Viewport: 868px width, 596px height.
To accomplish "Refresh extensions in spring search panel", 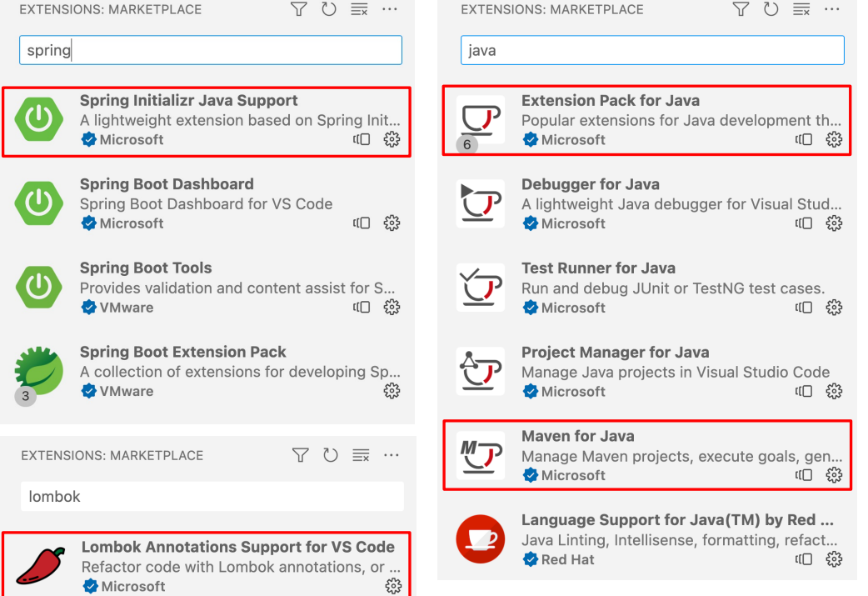I will 329,9.
